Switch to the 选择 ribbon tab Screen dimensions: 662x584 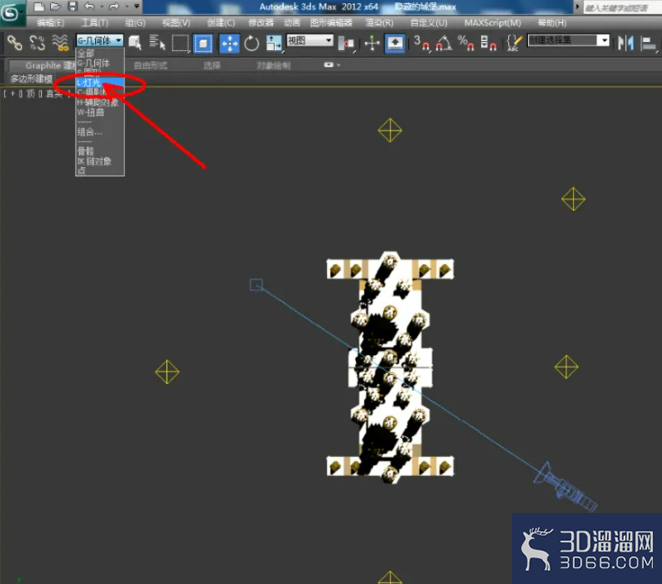[212, 65]
